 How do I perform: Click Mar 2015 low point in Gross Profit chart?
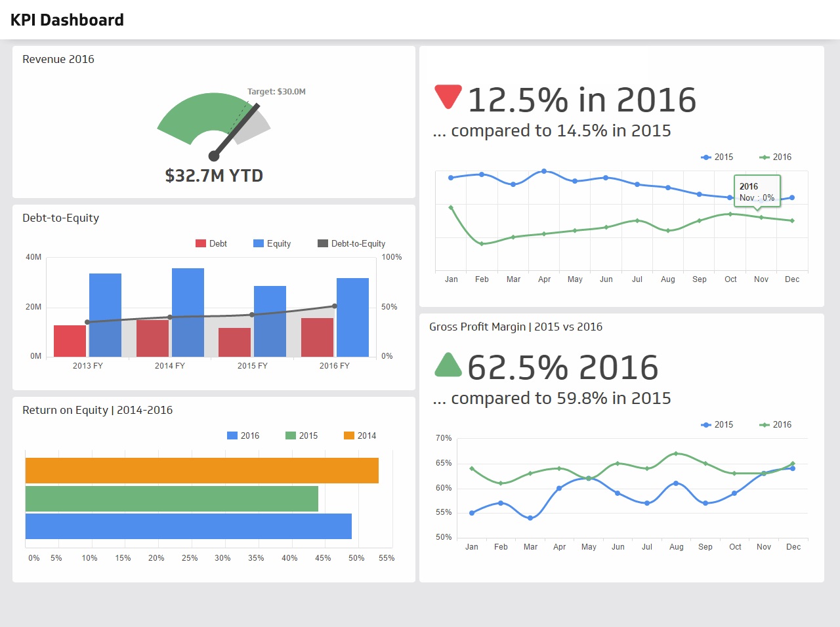pos(530,518)
